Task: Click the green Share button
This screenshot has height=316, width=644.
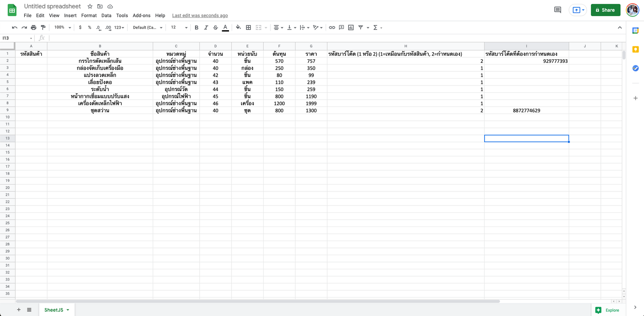Action: pos(605,10)
